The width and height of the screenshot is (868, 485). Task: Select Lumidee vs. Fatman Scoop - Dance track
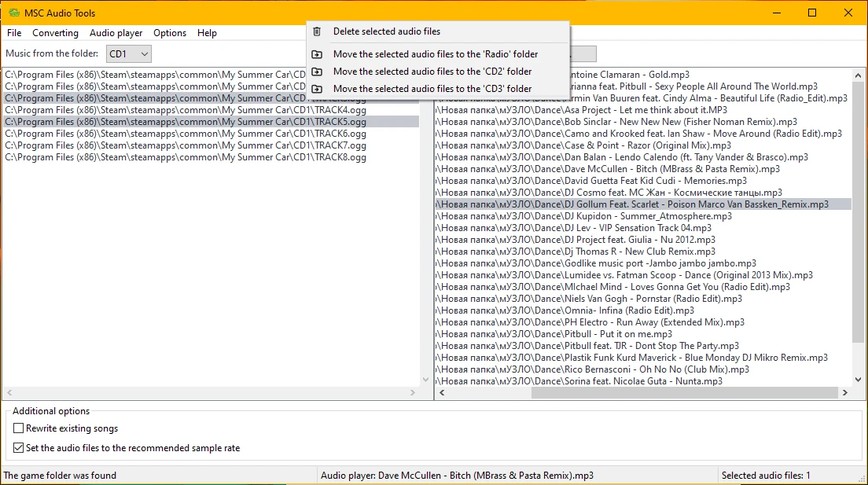coord(643,275)
